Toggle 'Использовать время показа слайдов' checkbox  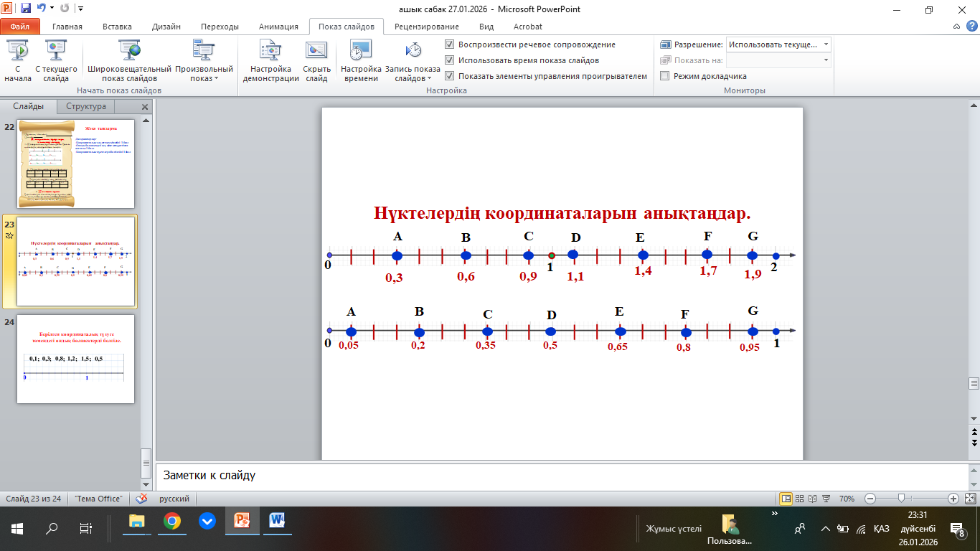click(450, 60)
